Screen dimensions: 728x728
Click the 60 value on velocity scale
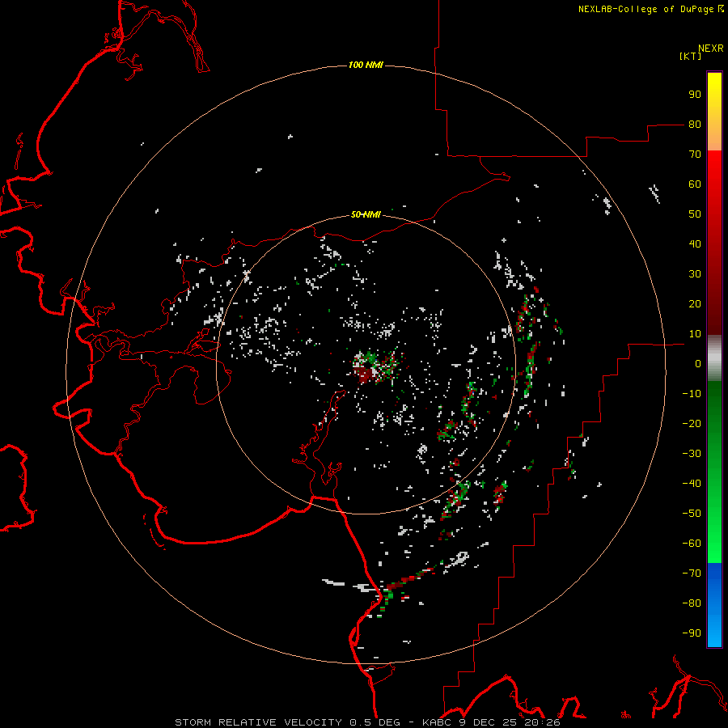click(695, 184)
